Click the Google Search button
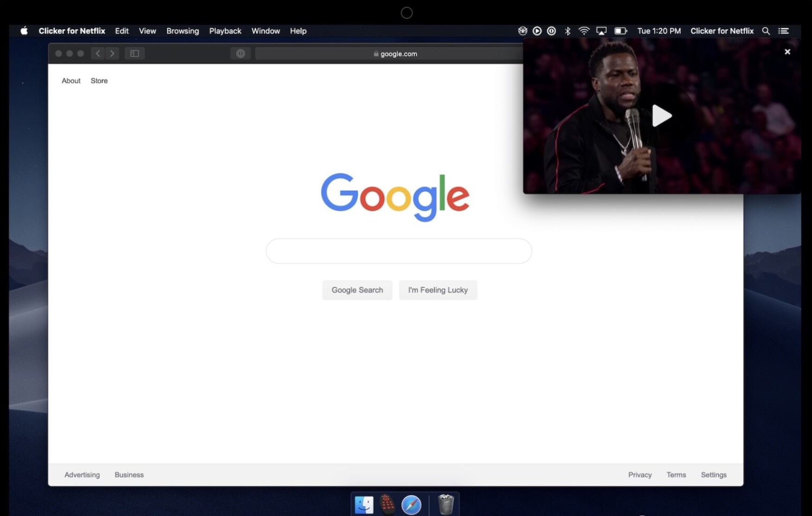812x516 pixels. [x=357, y=290]
